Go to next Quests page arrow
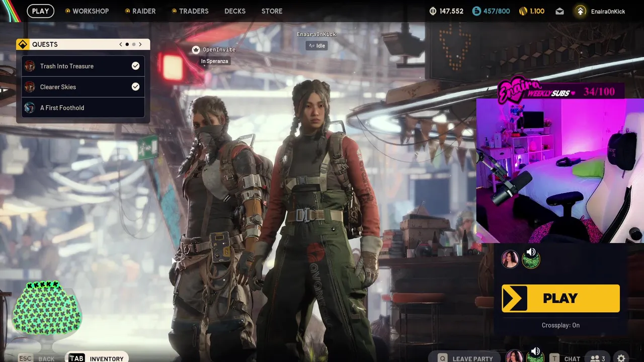 tap(140, 44)
